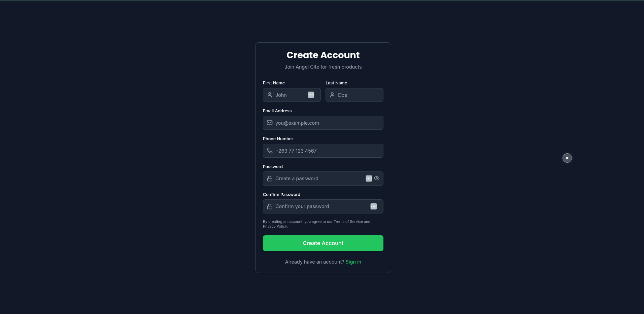Click the envelope icon in Email Address field
The height and width of the screenshot is (314, 644).
click(x=270, y=123)
